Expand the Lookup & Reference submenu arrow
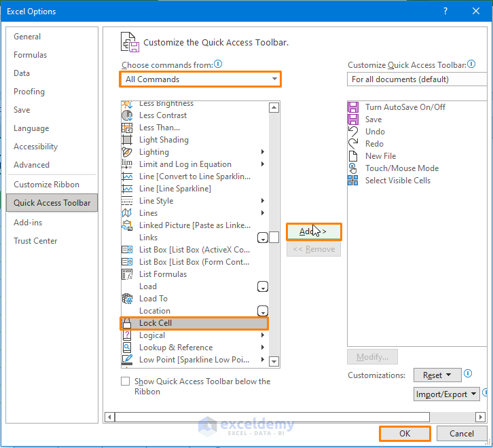 click(x=263, y=348)
